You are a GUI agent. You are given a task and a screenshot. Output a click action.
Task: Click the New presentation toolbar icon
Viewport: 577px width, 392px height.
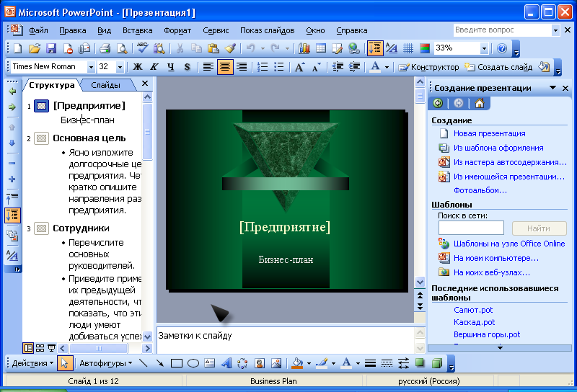[x=17, y=48]
